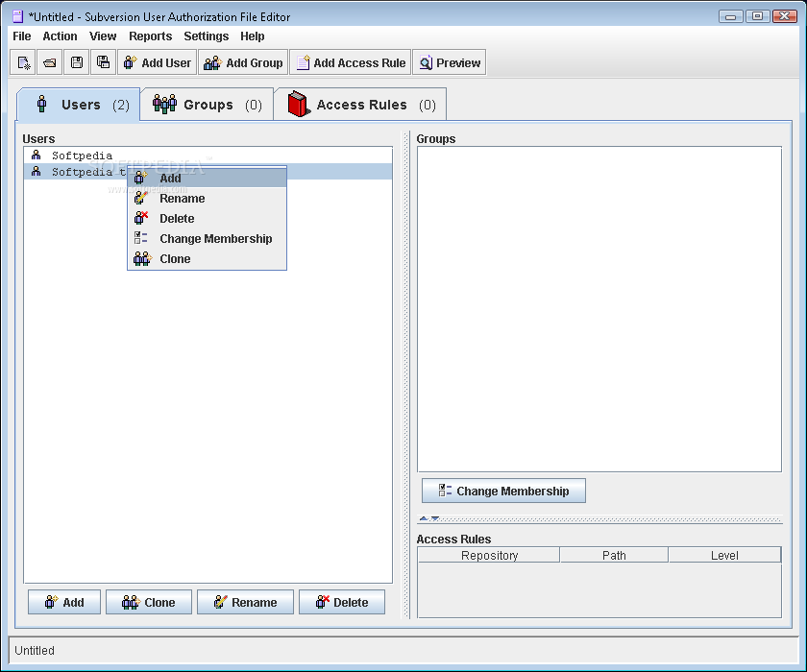The image size is (807, 672).
Task: Click the Delete button below users list
Action: tap(342, 602)
